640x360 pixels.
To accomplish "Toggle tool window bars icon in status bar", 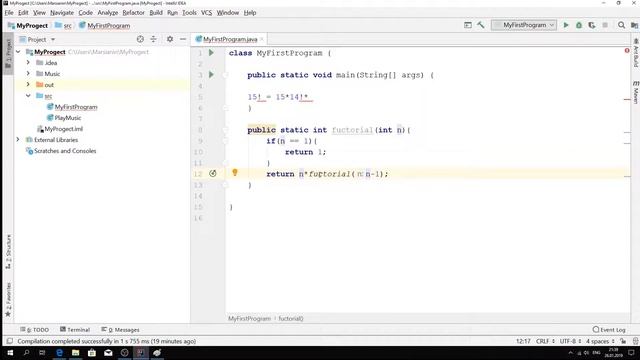I will [10, 341].
